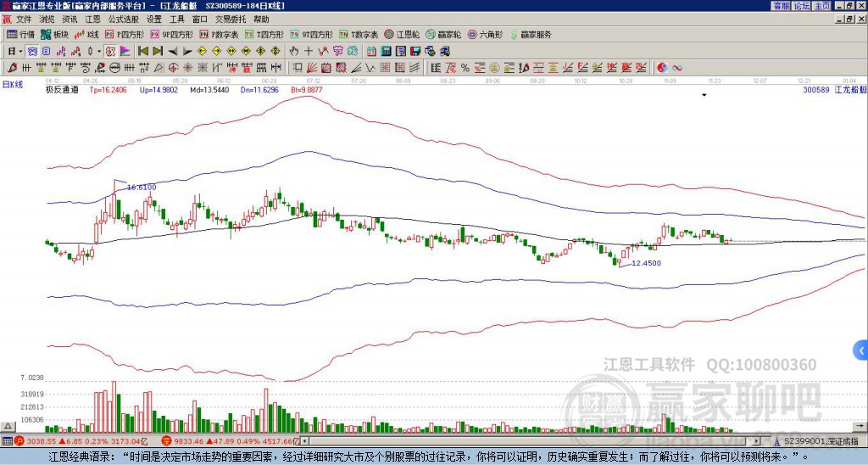Select the red pencil drawing tool

(x=12, y=68)
